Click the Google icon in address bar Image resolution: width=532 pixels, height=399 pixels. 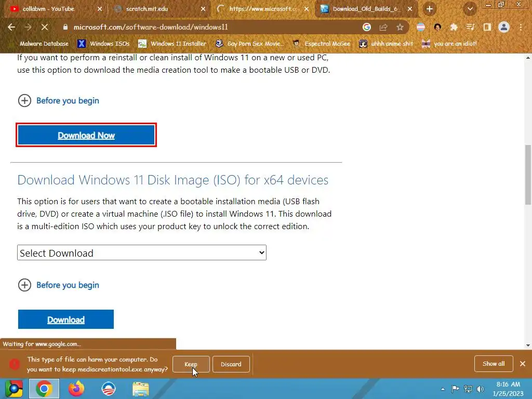pyautogui.click(x=366, y=27)
